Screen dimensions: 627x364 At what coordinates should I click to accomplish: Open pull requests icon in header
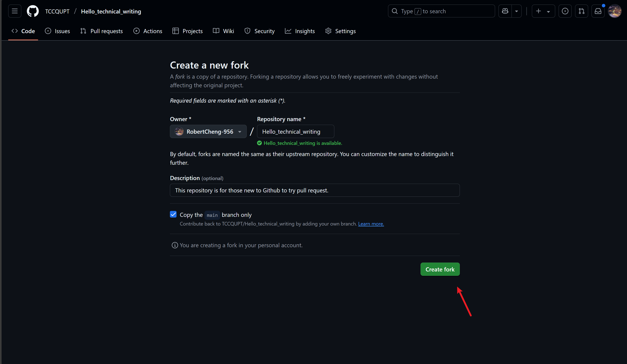coord(581,11)
